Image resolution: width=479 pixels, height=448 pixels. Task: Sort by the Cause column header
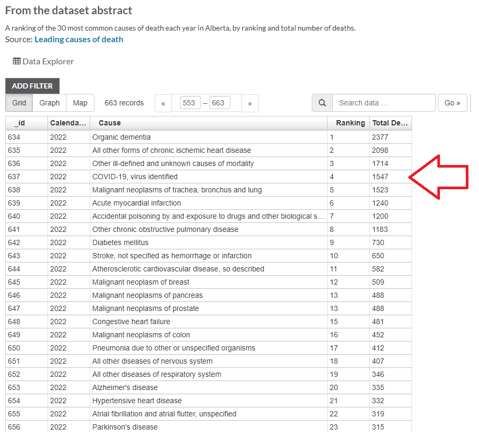point(110,123)
